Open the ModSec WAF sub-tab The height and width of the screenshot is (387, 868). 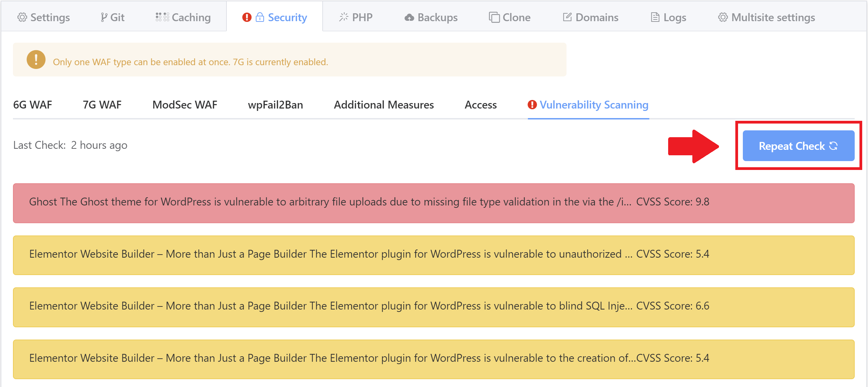tap(185, 105)
